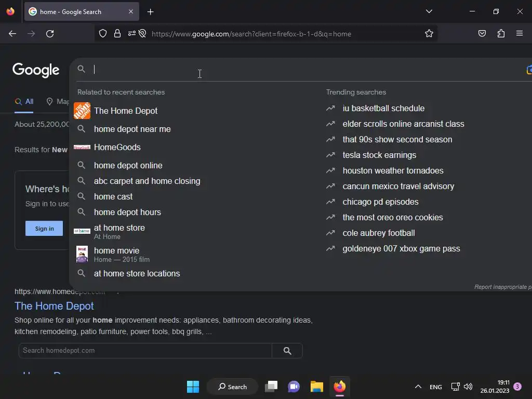Choose 'home depot hours' suggestion
Screen dimensions: 532x399
(x=127, y=212)
